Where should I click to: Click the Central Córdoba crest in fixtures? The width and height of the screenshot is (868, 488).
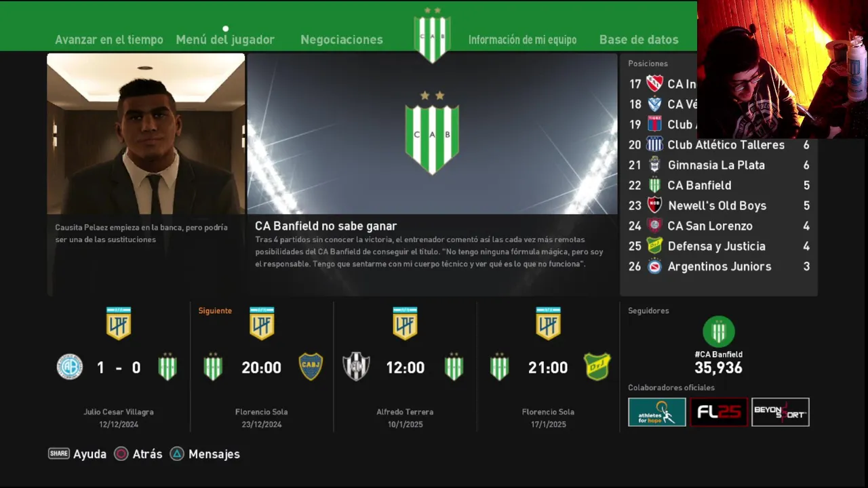pos(356,367)
